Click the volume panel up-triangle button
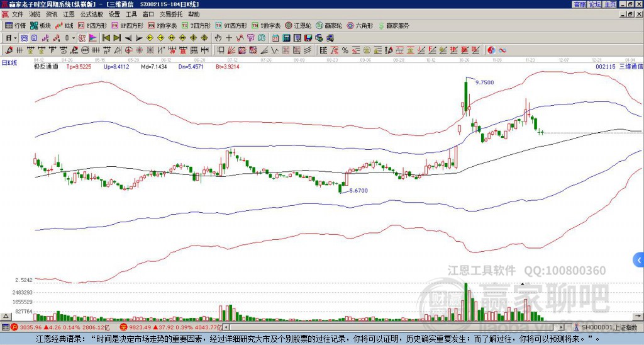Viewport: 644px width, 345px height. 5,316
